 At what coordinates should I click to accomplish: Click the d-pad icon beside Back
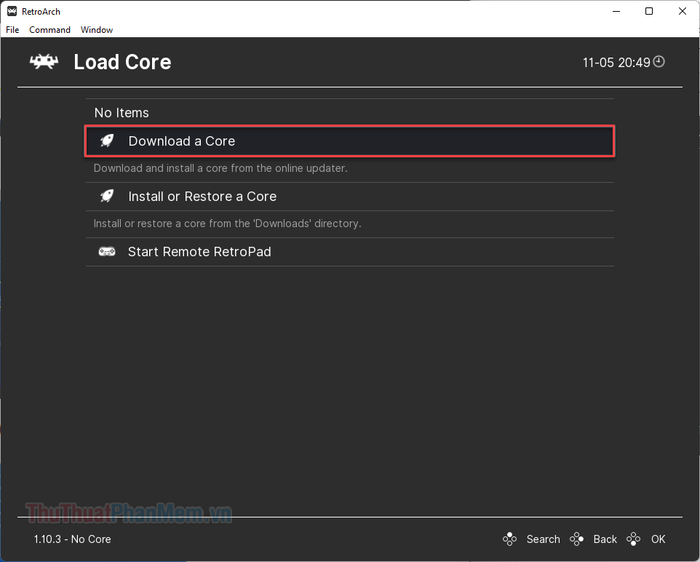click(576, 539)
